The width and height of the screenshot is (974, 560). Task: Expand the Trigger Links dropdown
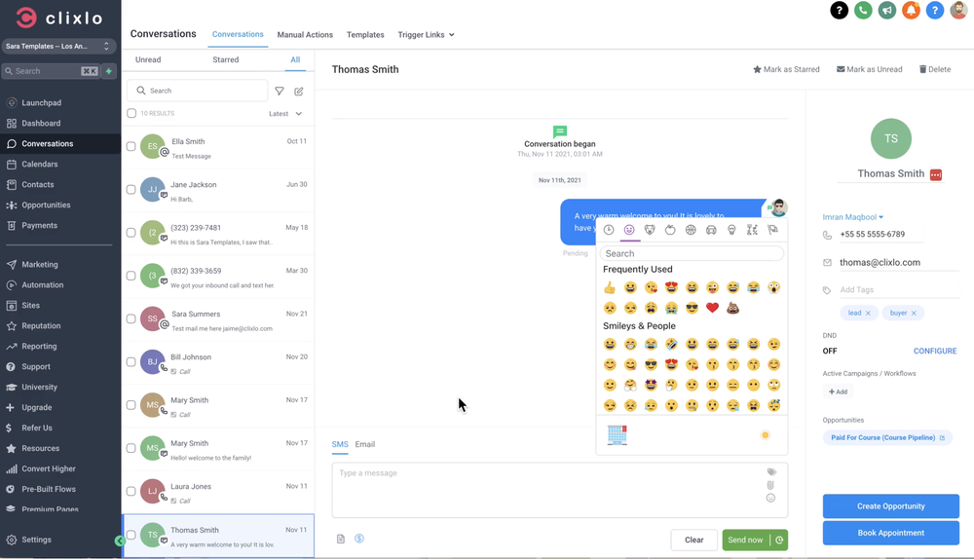pos(427,35)
